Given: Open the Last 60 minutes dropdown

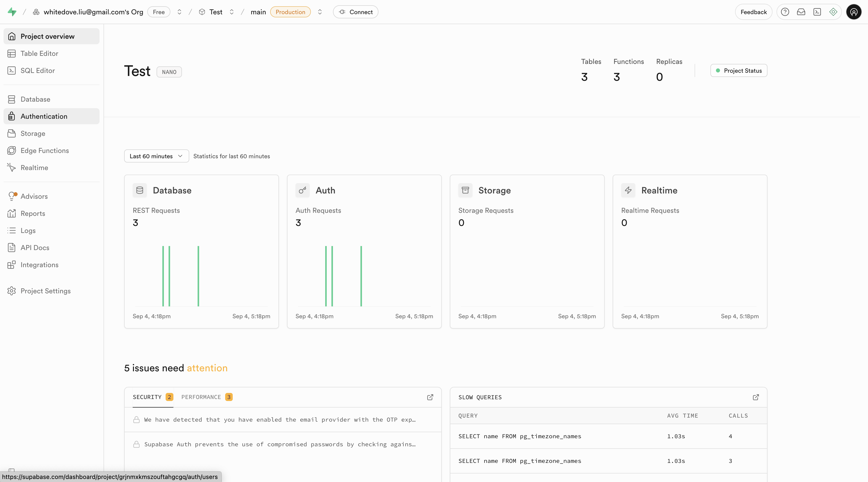Looking at the screenshot, I should click(x=156, y=156).
